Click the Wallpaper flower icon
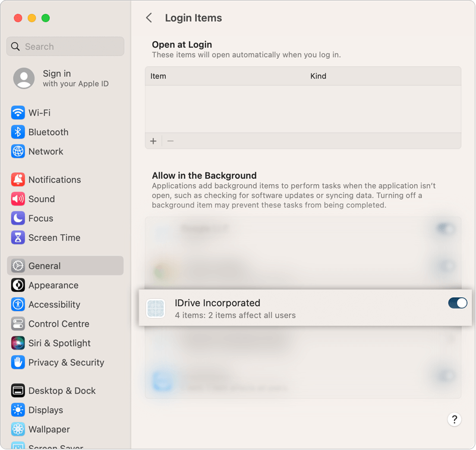Image resolution: width=476 pixels, height=450 pixels. pos(18,429)
